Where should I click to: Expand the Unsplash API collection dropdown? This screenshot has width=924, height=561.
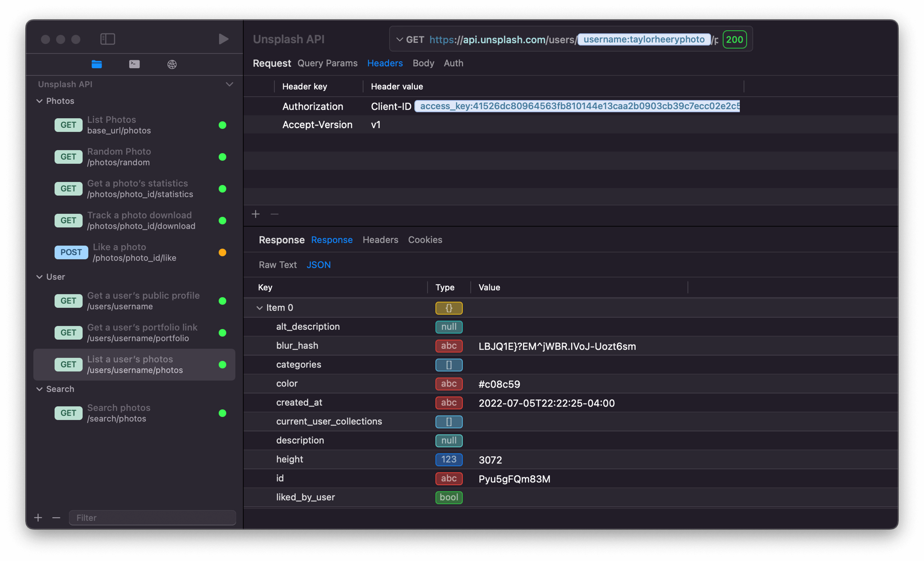[229, 84]
